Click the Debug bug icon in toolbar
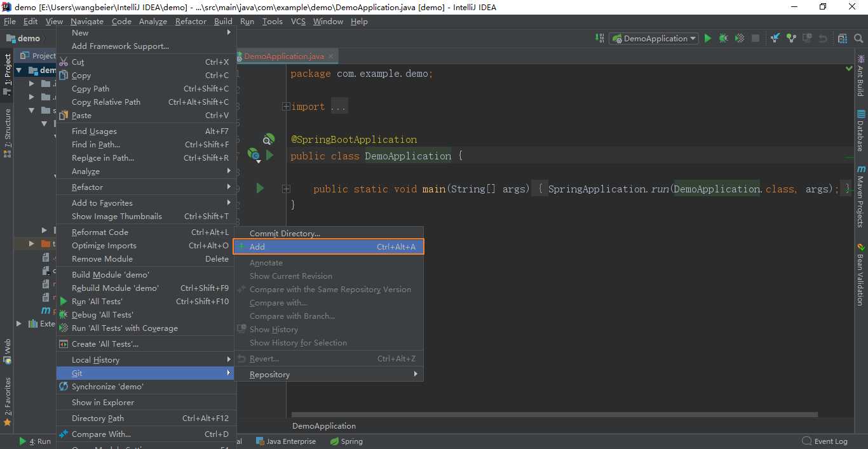The height and width of the screenshot is (449, 868). [724, 38]
